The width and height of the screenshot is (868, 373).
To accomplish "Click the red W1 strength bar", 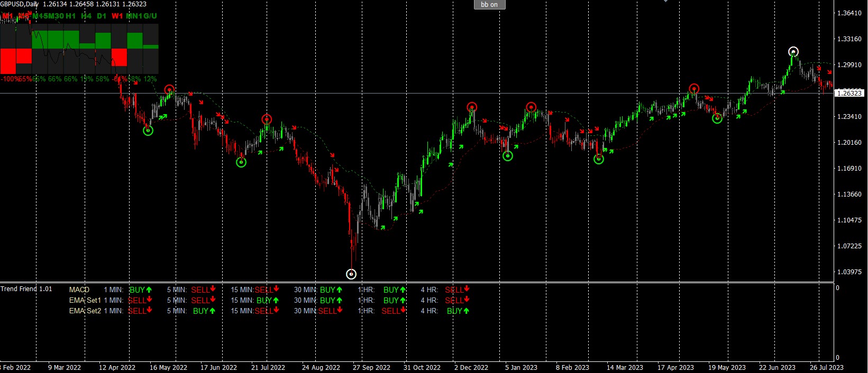I will [119, 57].
